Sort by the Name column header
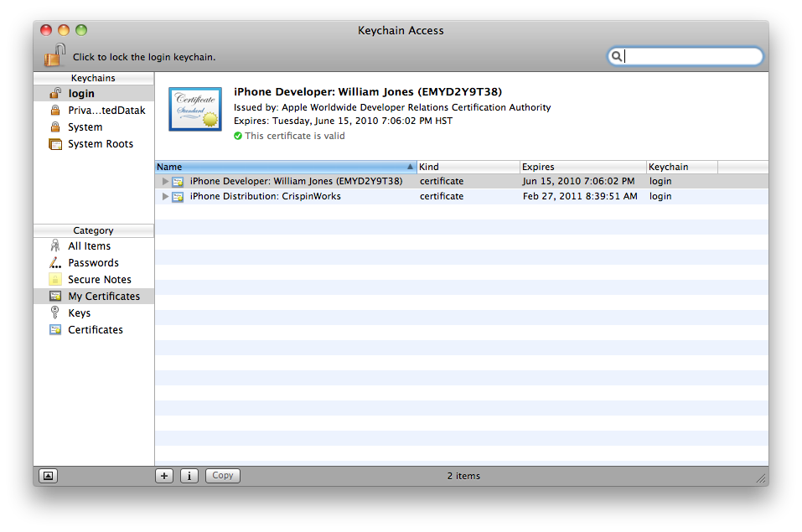The height and width of the screenshot is (532, 802). [286, 167]
